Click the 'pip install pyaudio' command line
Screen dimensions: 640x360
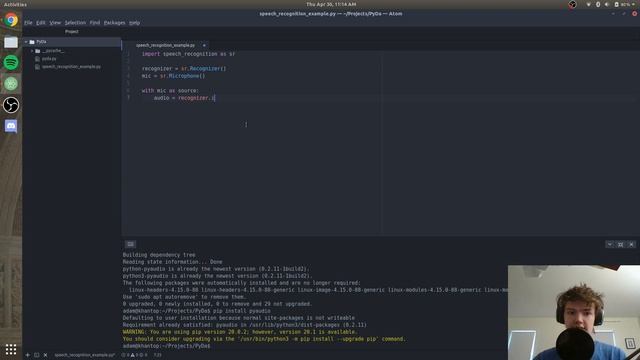point(196,311)
